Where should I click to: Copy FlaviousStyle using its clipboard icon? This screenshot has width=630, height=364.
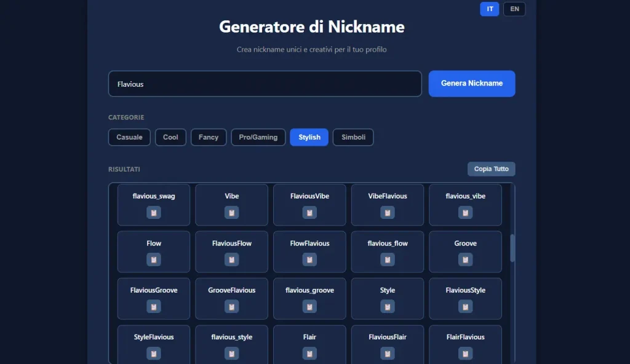click(x=465, y=307)
